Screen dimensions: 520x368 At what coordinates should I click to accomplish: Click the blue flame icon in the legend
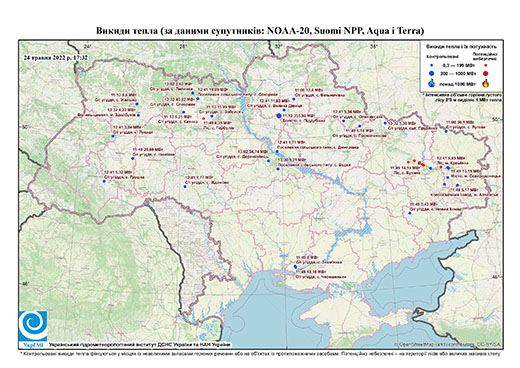[x=432, y=83]
